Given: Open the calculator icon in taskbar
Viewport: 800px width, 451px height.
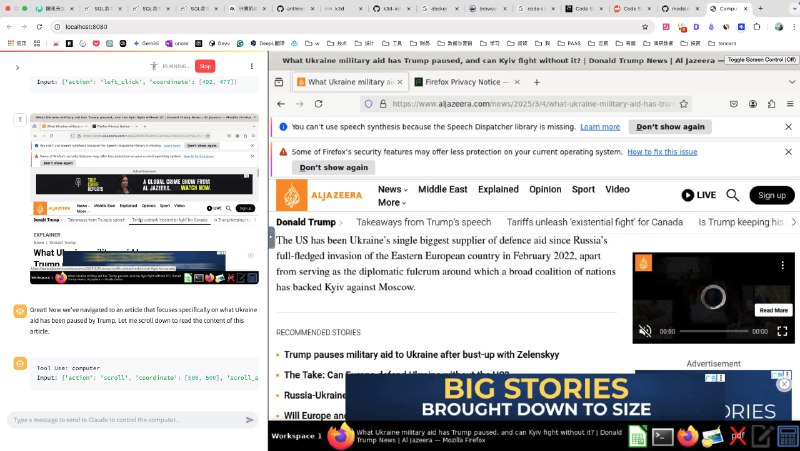Looking at the screenshot, I should 788,437.
